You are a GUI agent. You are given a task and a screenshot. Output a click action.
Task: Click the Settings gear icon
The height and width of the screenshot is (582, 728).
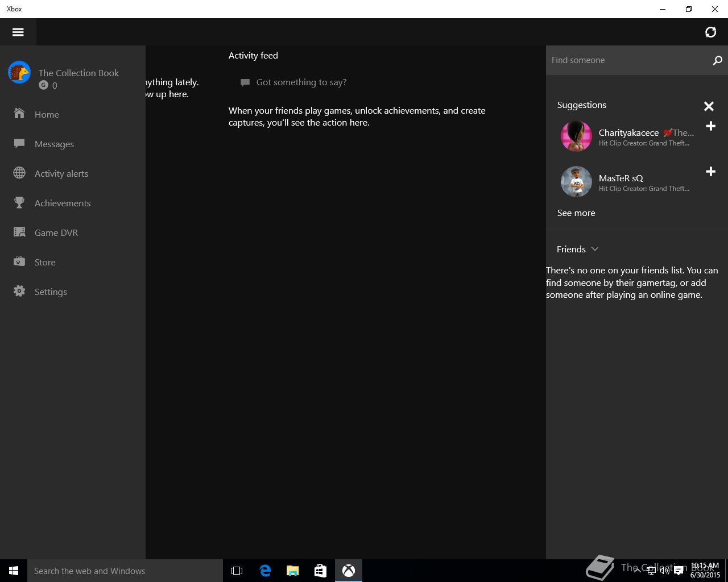click(x=19, y=291)
